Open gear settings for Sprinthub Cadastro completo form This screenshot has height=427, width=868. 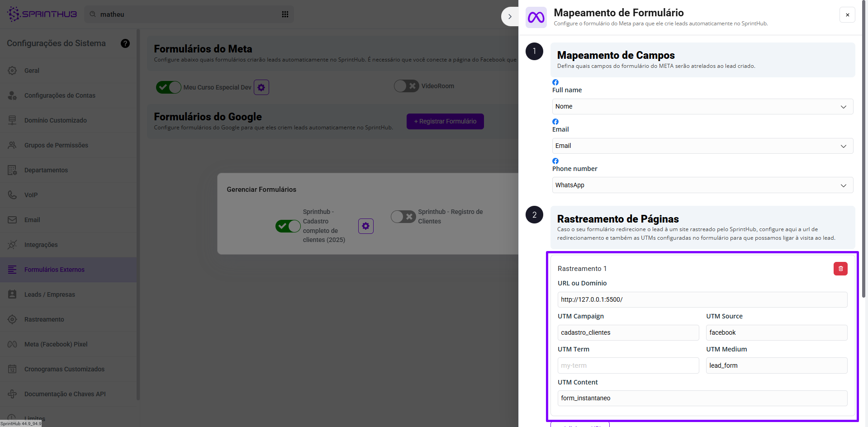click(x=365, y=226)
